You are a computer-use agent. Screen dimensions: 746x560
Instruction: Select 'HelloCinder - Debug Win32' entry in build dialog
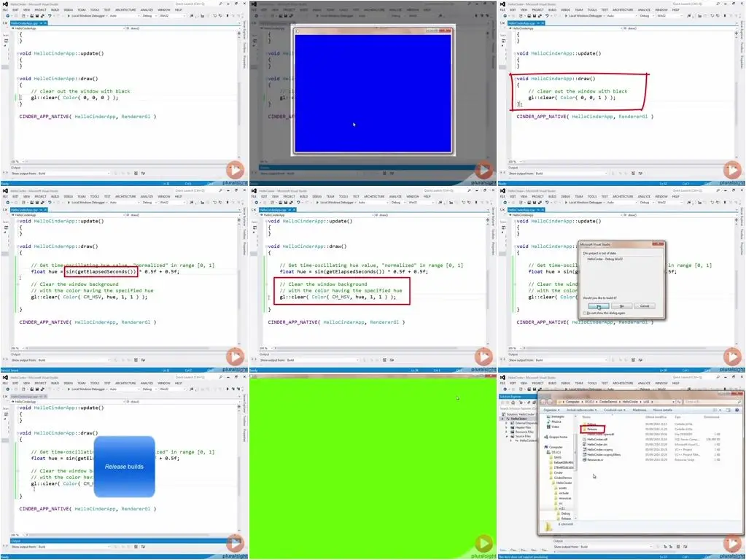coord(605,260)
